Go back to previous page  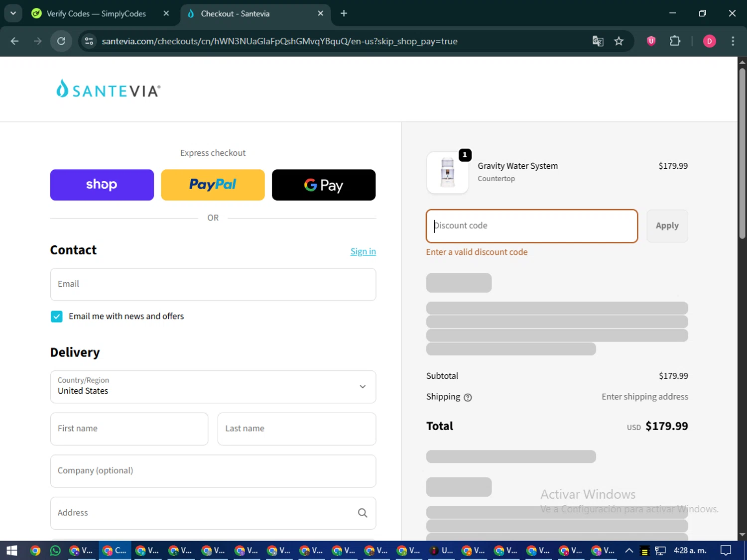(14, 41)
